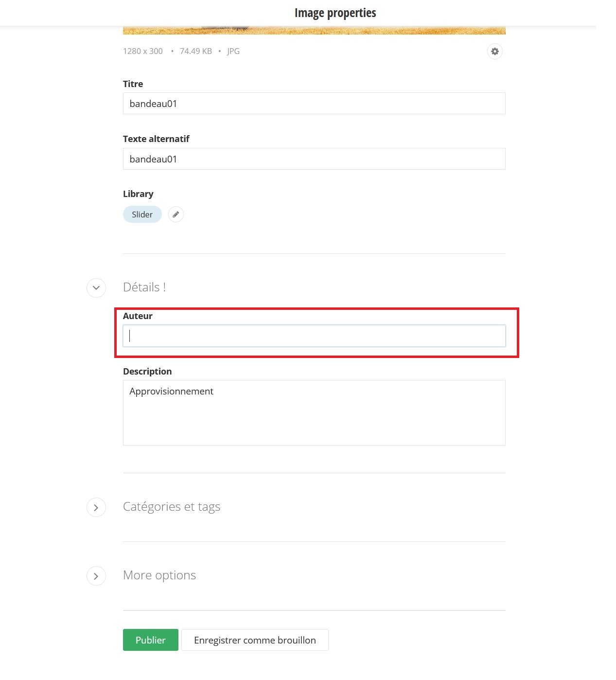Click the image preview banner strip
Image resolution: width=616 pixels, height=680 pixels.
pos(314,31)
